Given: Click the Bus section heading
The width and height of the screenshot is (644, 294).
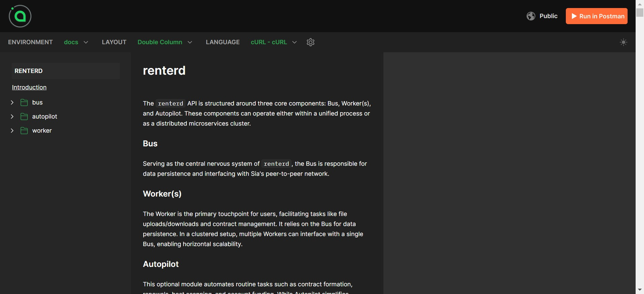Looking at the screenshot, I should tap(150, 144).
